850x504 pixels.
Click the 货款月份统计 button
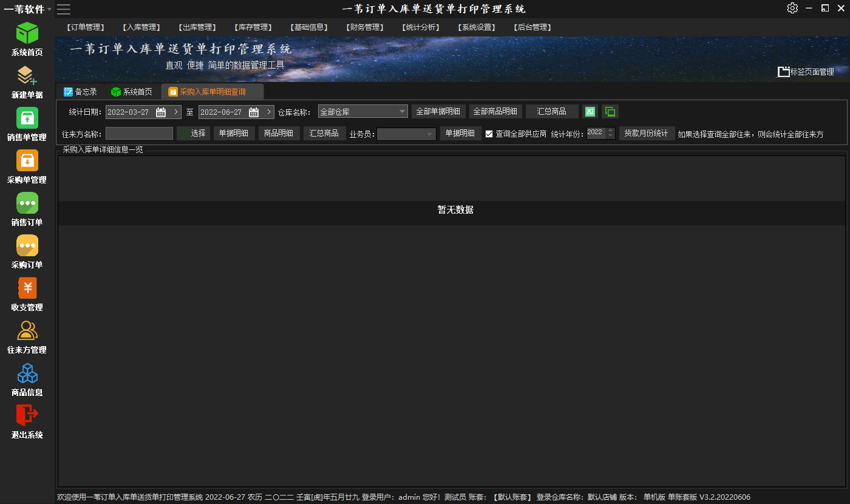tap(646, 134)
